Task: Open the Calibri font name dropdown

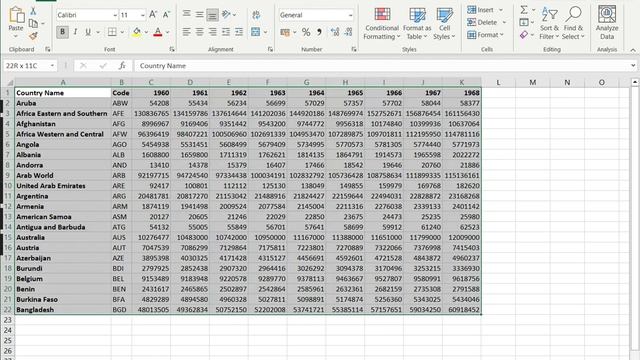Action: (115, 15)
